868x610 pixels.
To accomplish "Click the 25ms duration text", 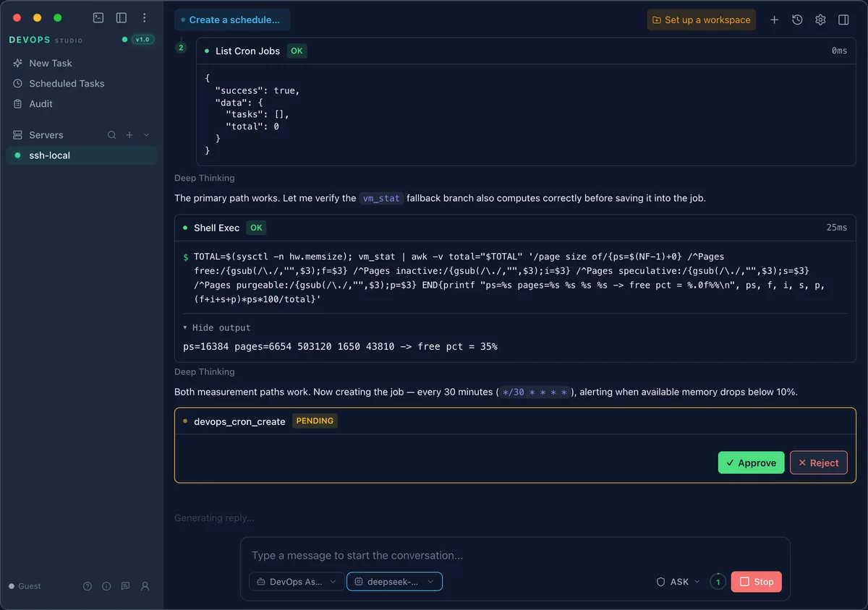I will (836, 227).
